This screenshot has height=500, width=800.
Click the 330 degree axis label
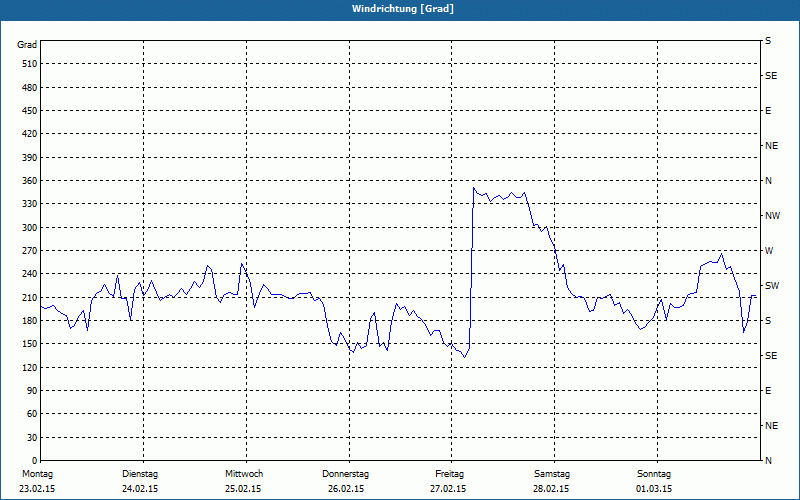point(30,204)
